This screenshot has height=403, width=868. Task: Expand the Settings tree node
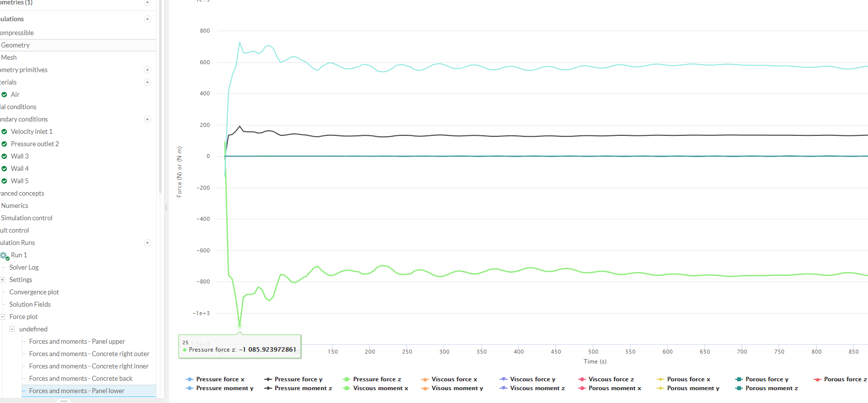pos(2,280)
